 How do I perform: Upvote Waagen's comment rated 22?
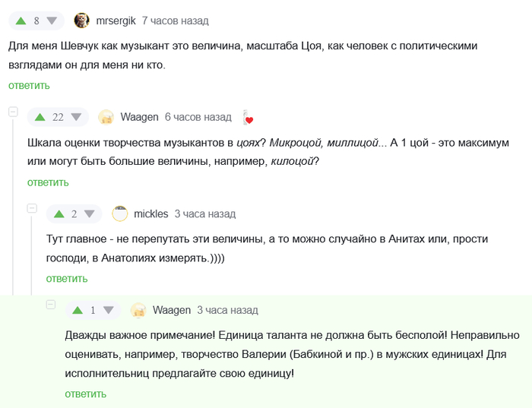point(40,117)
